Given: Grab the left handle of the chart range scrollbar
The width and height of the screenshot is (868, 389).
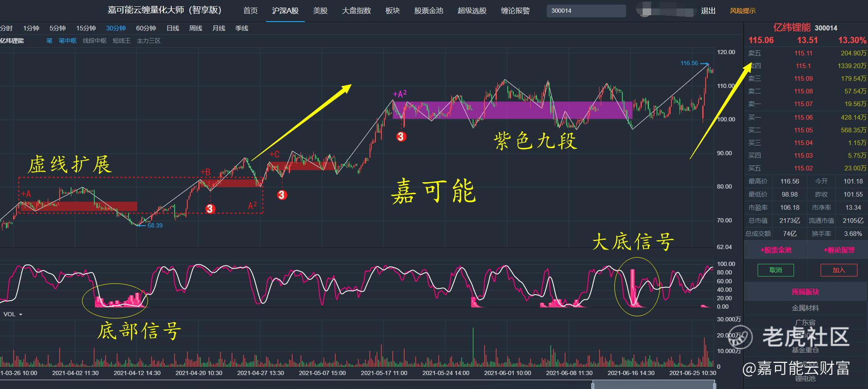Looking at the screenshot, I should tap(593, 385).
